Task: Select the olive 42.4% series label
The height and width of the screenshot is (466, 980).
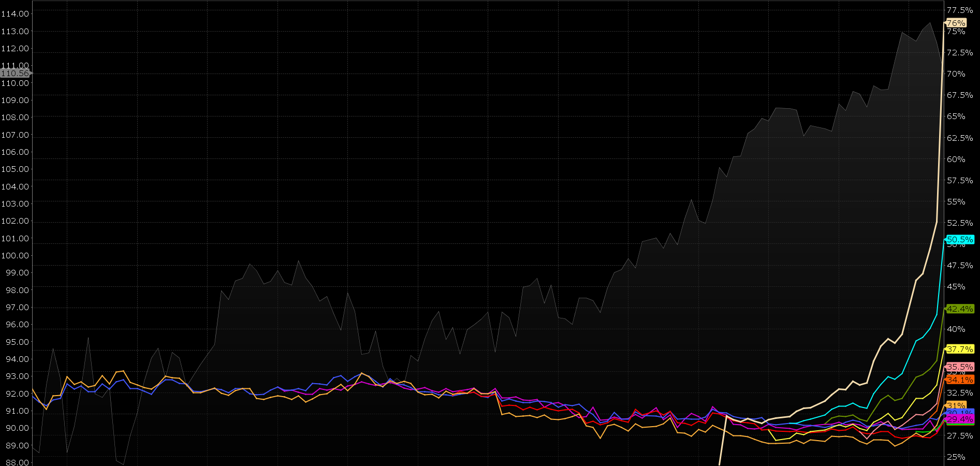Action: pos(959,309)
